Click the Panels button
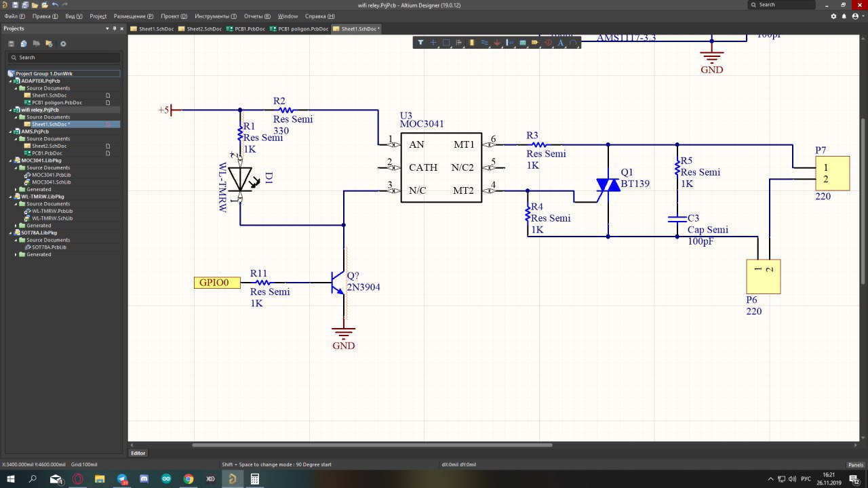Screen dimensions: 868x488 [x=855, y=465]
